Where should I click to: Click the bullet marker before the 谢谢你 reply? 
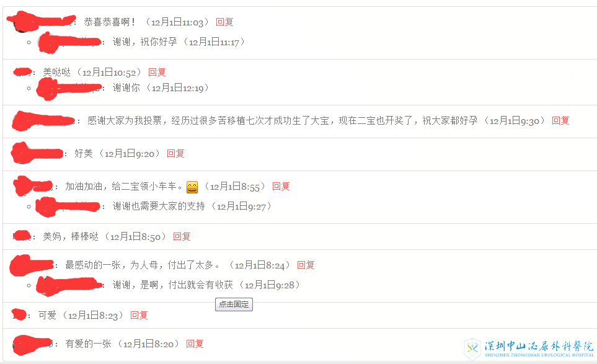click(29, 88)
